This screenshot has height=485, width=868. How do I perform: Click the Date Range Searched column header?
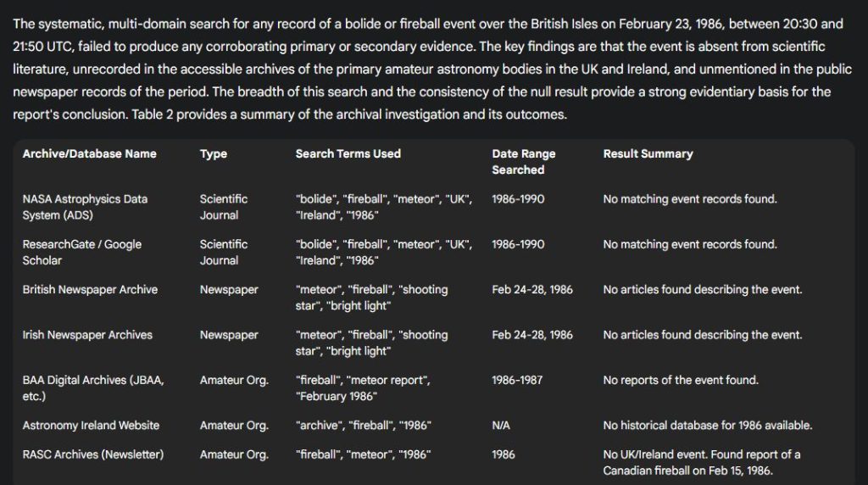pos(524,162)
